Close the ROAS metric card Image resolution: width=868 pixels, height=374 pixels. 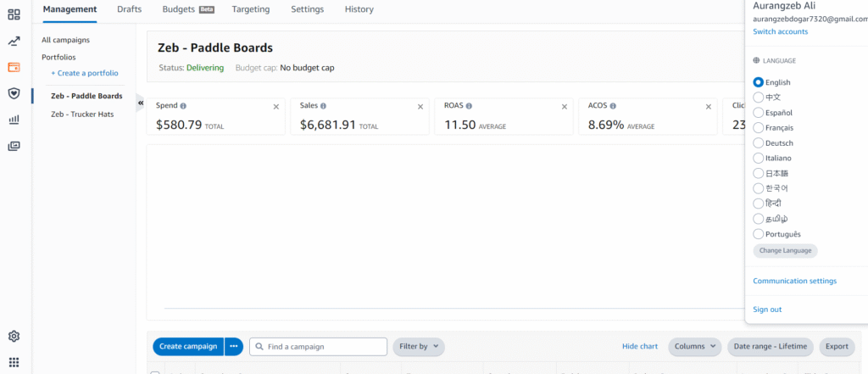pos(565,107)
